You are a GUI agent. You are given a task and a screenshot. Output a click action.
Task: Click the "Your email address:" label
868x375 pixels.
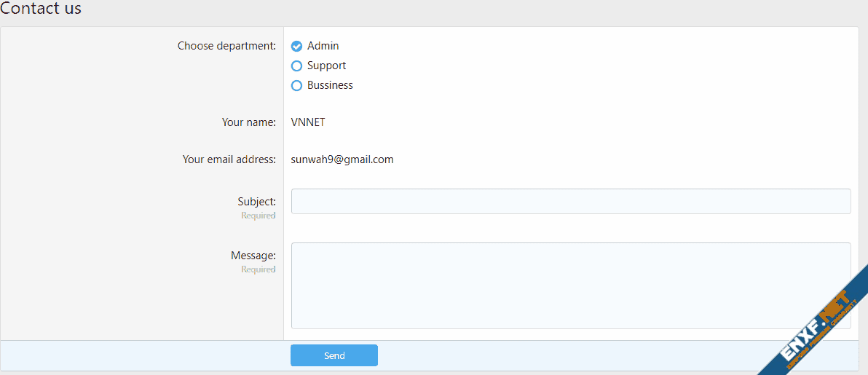229,159
